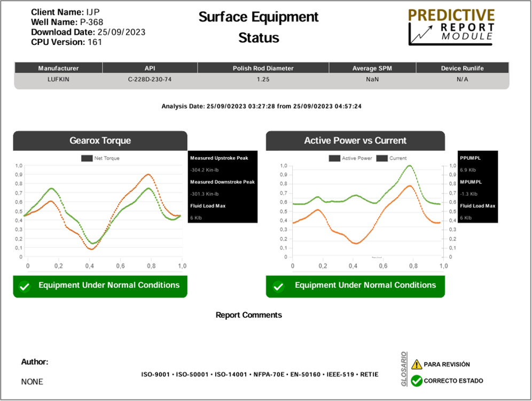This screenshot has height=401, width=532.
Task: Toggle the Net Torque legend swatch
Action: click(87, 158)
